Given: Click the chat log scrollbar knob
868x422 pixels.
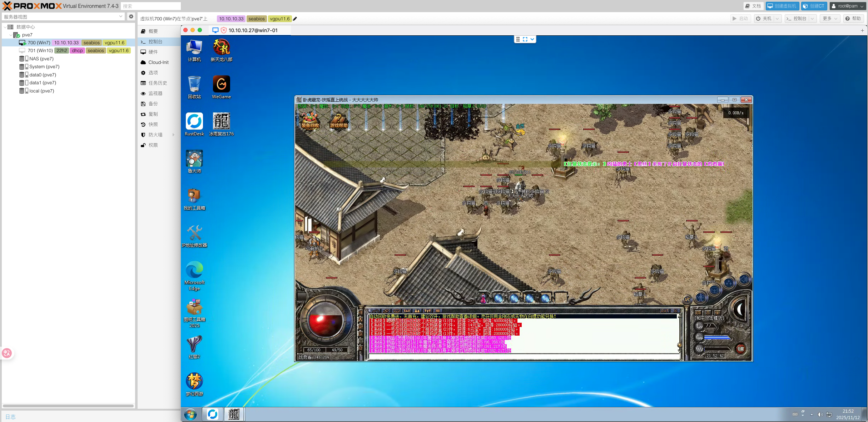Looking at the screenshot, I should coord(679,345).
